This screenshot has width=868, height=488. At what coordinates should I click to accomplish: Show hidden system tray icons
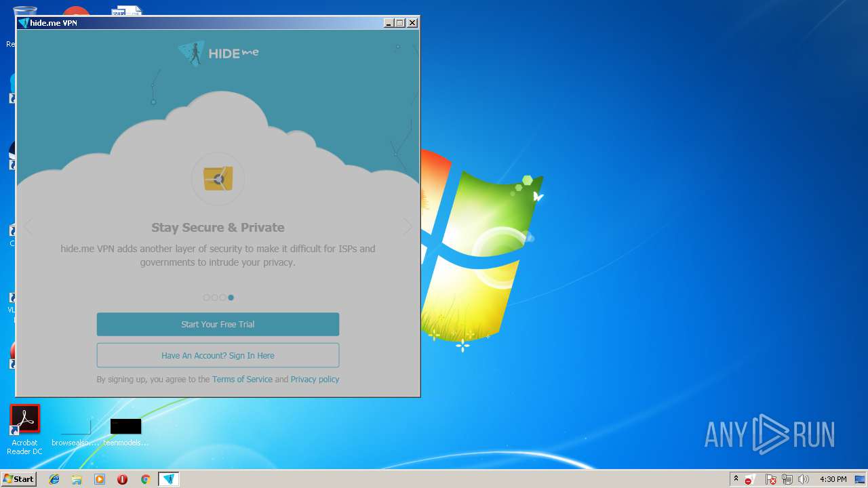pyautogui.click(x=736, y=479)
